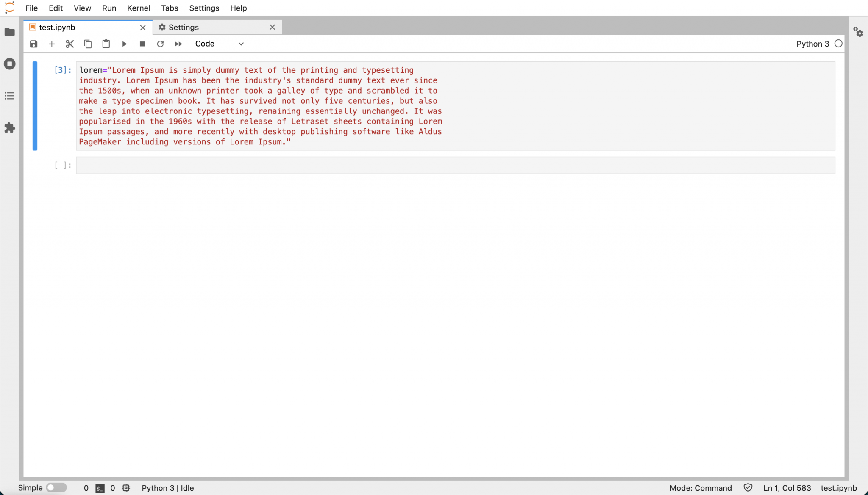
Task: Open the property inspector gears icon
Action: tap(858, 32)
